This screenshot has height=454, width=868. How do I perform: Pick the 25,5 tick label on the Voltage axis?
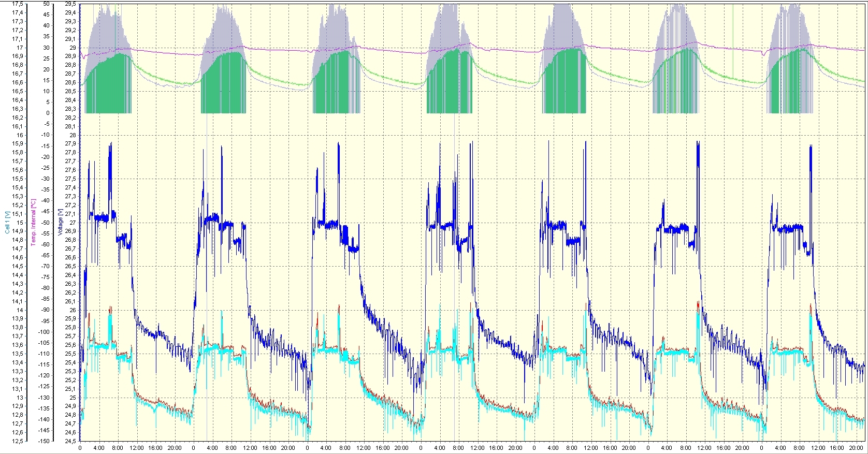[x=70, y=354]
